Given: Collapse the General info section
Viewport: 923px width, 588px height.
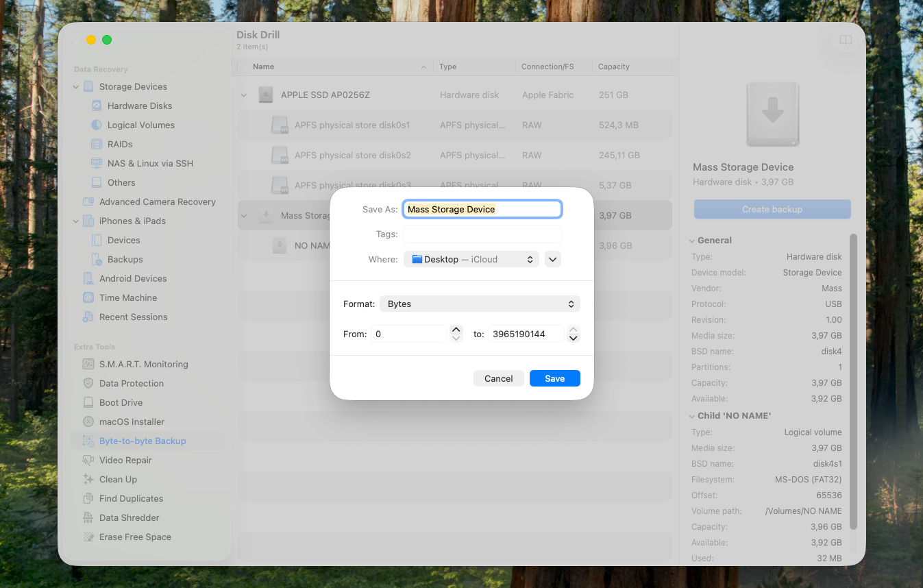Looking at the screenshot, I should pos(692,241).
